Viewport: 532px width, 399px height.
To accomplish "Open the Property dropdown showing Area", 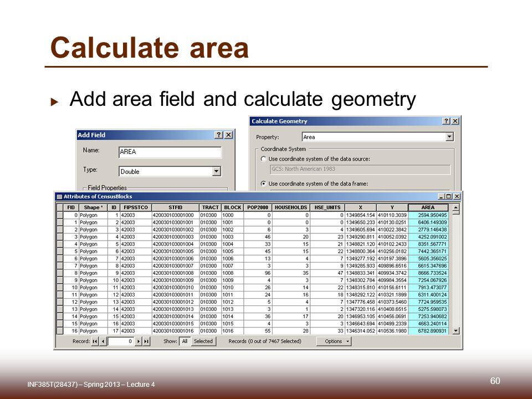I will [x=449, y=137].
